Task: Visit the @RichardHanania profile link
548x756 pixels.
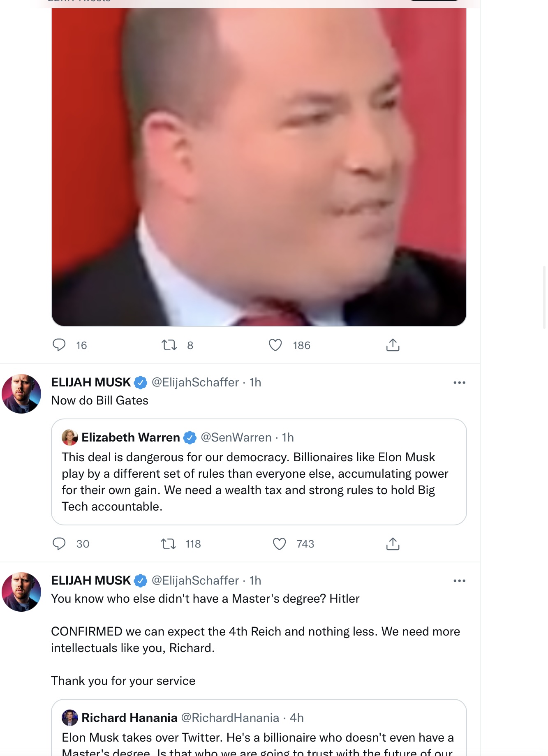Action: [230, 717]
